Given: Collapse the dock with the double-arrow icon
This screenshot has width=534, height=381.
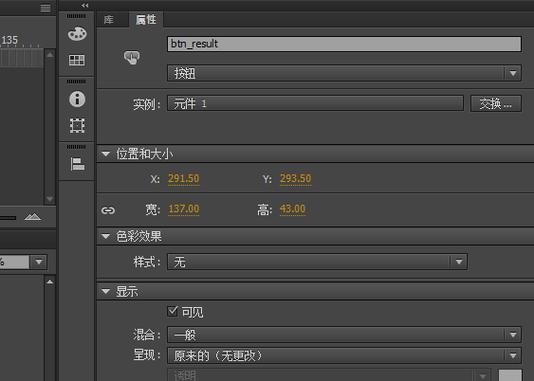Looking at the screenshot, I should (85, 5).
